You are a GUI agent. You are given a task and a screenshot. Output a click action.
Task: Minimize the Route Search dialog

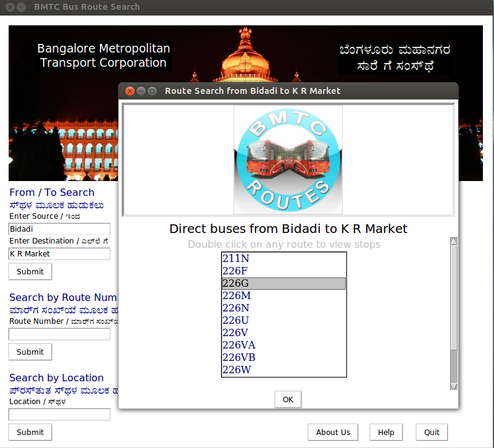(x=141, y=91)
